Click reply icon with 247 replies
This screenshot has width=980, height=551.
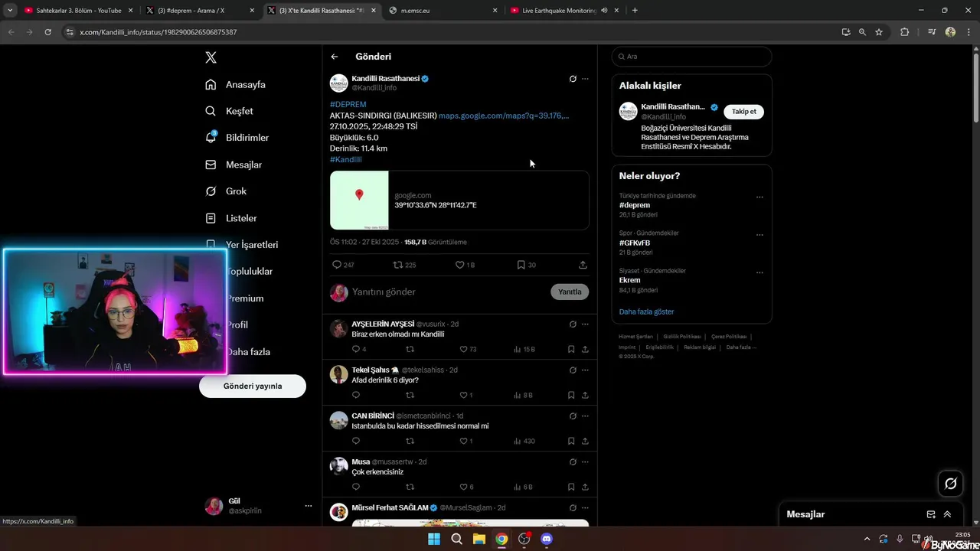click(337, 265)
